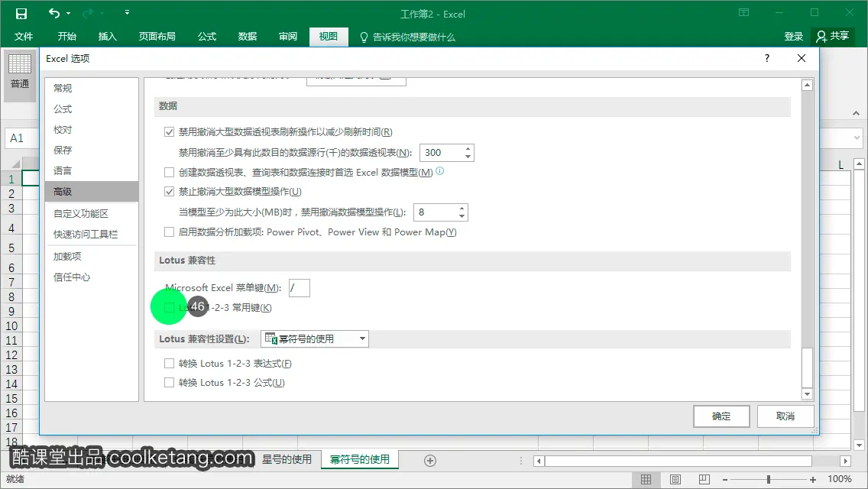Click dialog scrollbar up arrow
Viewport: 868px width, 489px height.
807,86
